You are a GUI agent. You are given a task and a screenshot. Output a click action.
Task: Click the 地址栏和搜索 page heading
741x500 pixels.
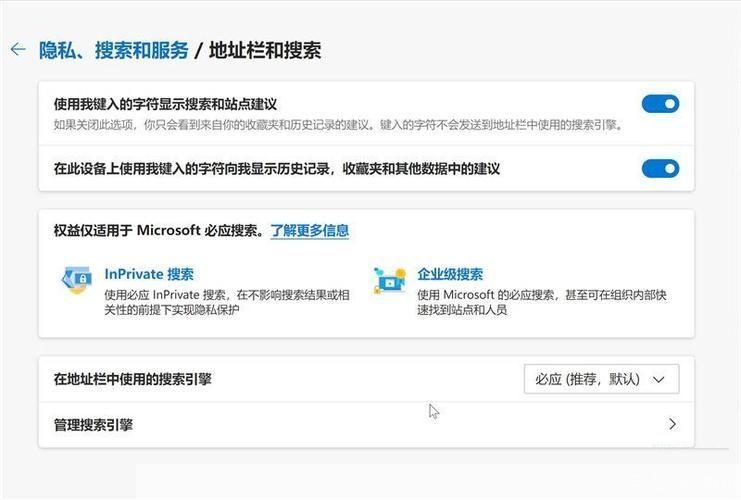coord(265,50)
